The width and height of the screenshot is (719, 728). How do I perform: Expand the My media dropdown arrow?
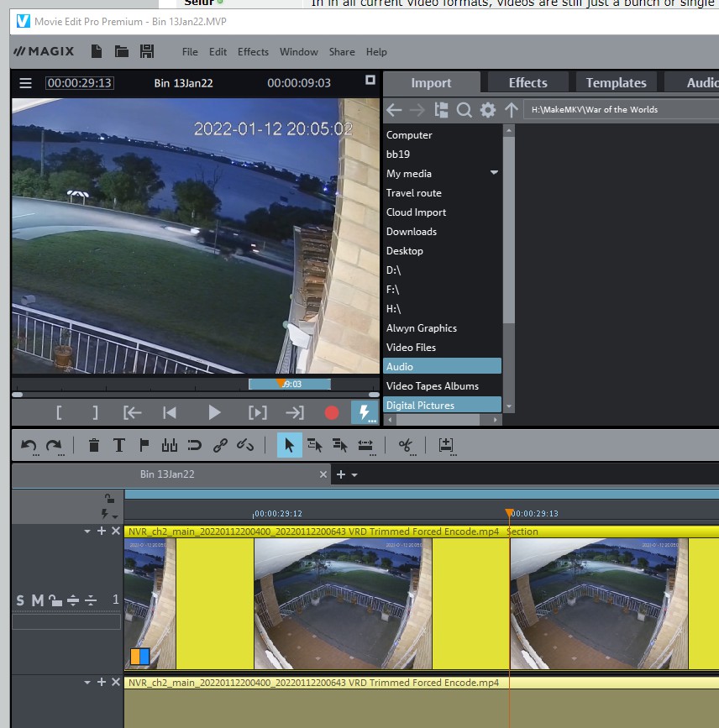[x=494, y=173]
